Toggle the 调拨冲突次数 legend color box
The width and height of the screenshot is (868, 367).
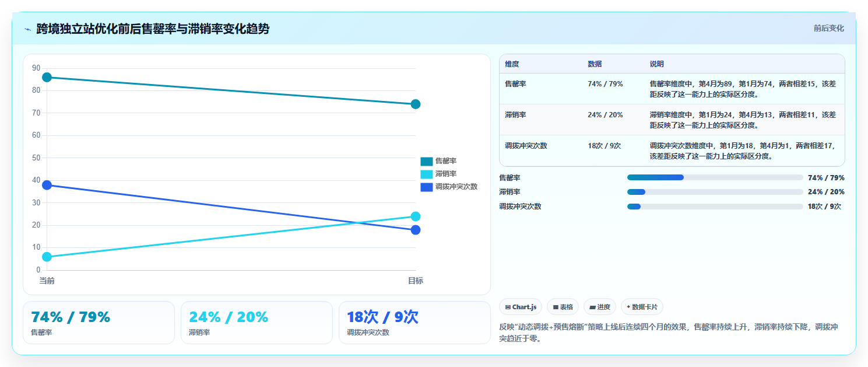[x=426, y=187]
